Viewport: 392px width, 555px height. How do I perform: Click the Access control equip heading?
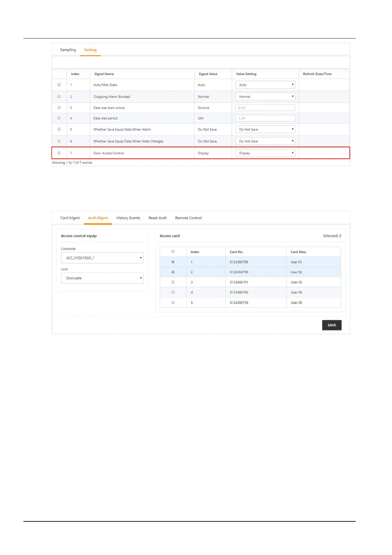pos(79,236)
